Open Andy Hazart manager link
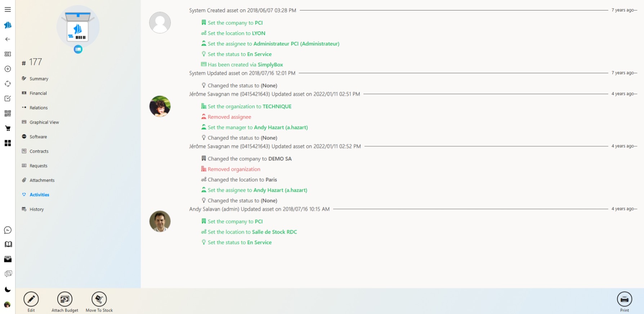This screenshot has height=314, width=644. 281,128
